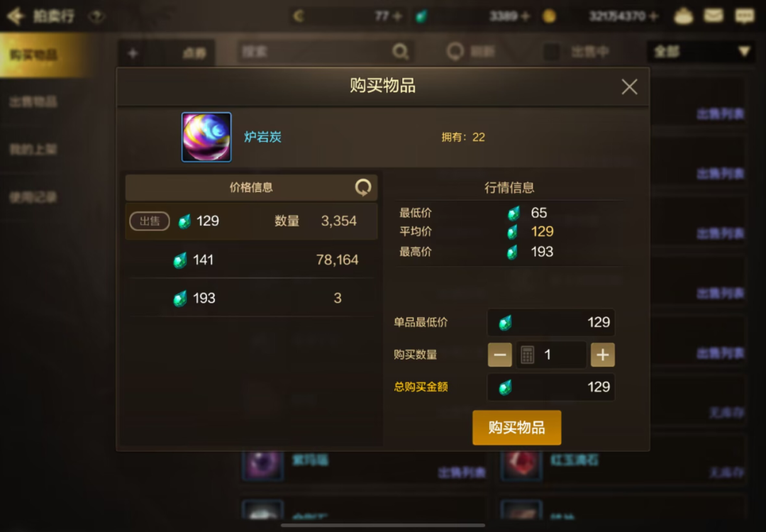Image resolution: width=766 pixels, height=532 pixels.
Task: Click the 炉岩炭 item icon
Action: pyautogui.click(x=206, y=138)
